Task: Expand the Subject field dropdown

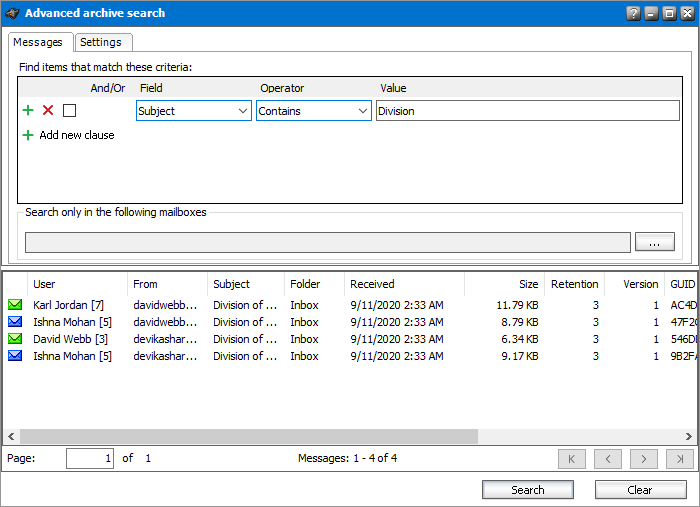Action: [x=244, y=111]
